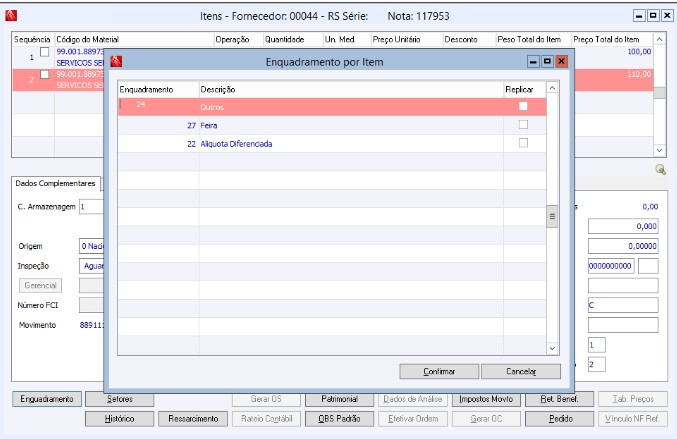Click the Ret. Benef. button
This screenshot has width=677, height=439.
[x=560, y=399]
